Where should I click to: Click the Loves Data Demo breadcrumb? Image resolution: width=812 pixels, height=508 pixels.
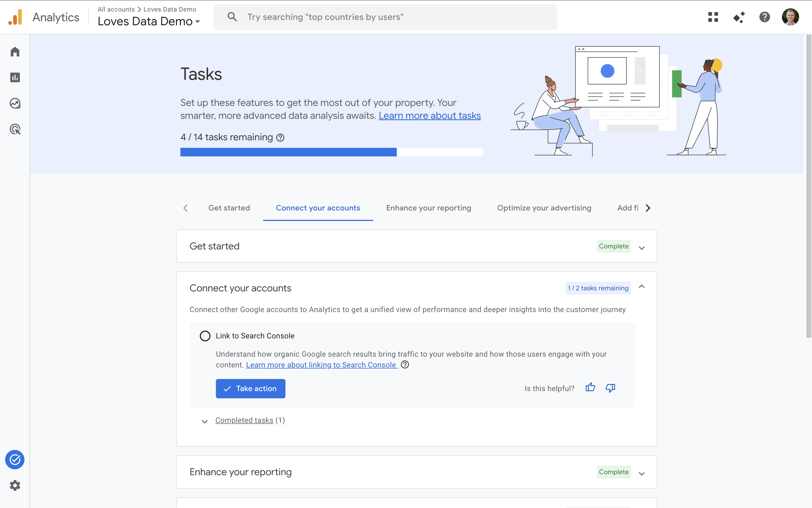[x=170, y=9]
